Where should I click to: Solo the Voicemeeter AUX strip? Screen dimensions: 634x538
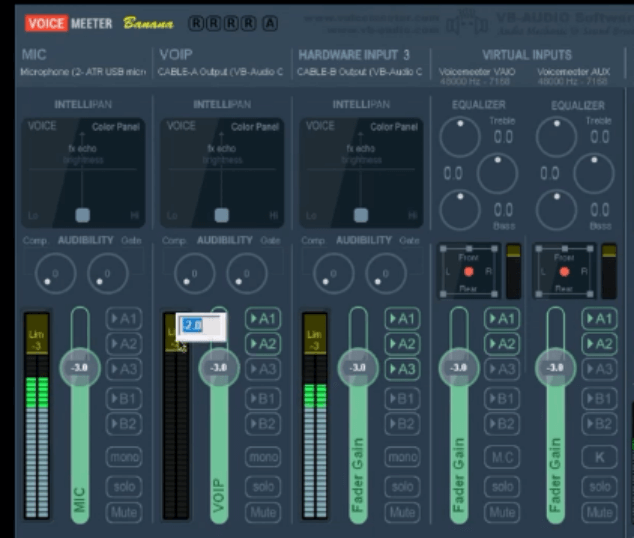coord(600,486)
